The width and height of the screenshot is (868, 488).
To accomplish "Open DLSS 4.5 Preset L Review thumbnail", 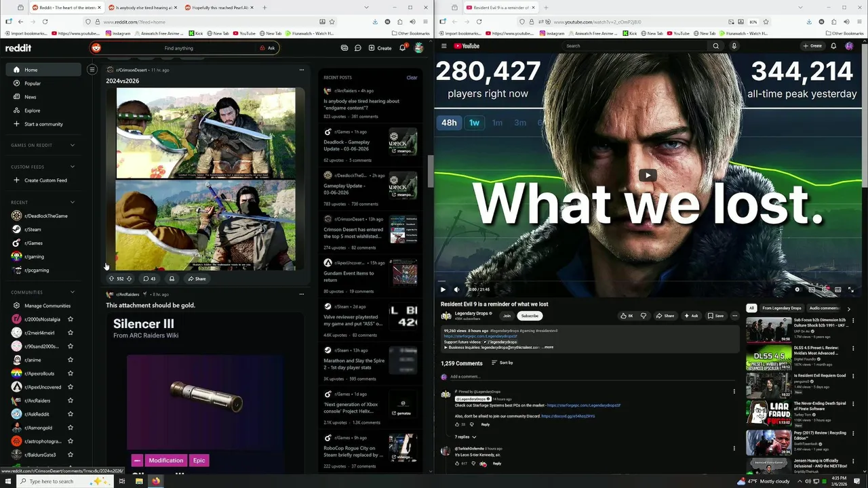I will click(768, 358).
